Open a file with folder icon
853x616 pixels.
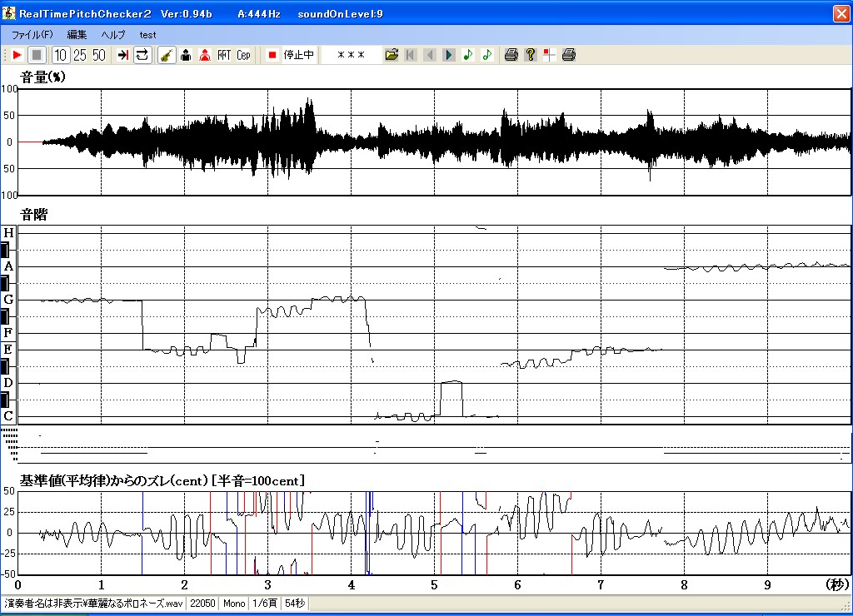392,55
